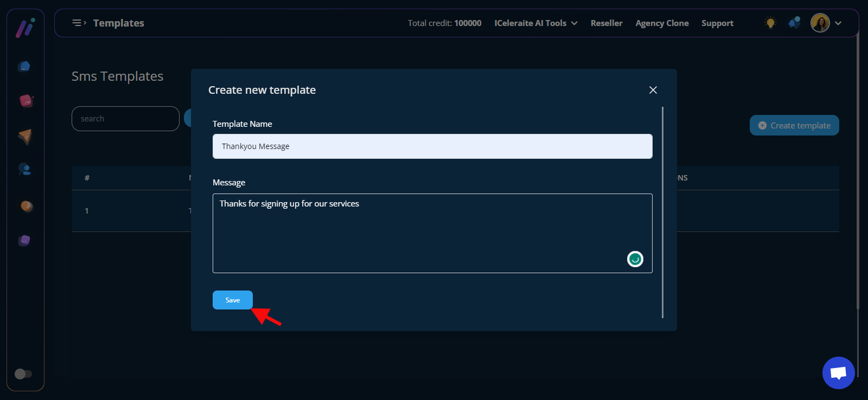Toggle the sidebar menu collapse icon

coord(79,23)
